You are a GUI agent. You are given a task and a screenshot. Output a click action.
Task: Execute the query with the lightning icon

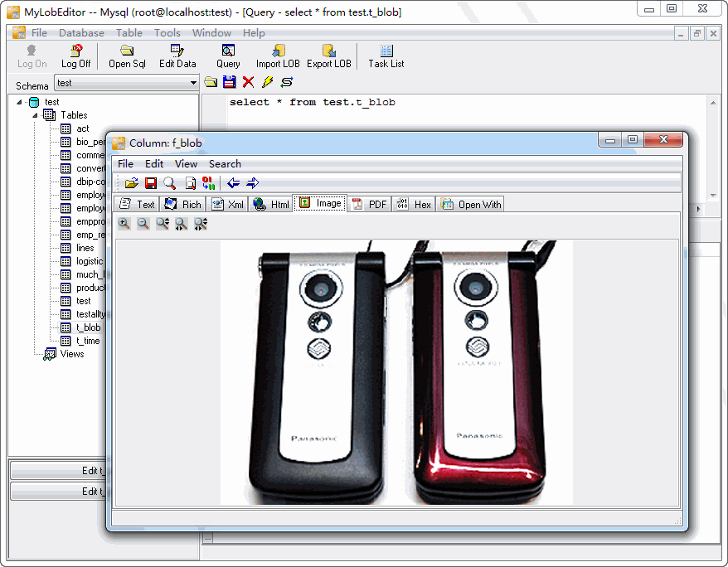[268, 82]
